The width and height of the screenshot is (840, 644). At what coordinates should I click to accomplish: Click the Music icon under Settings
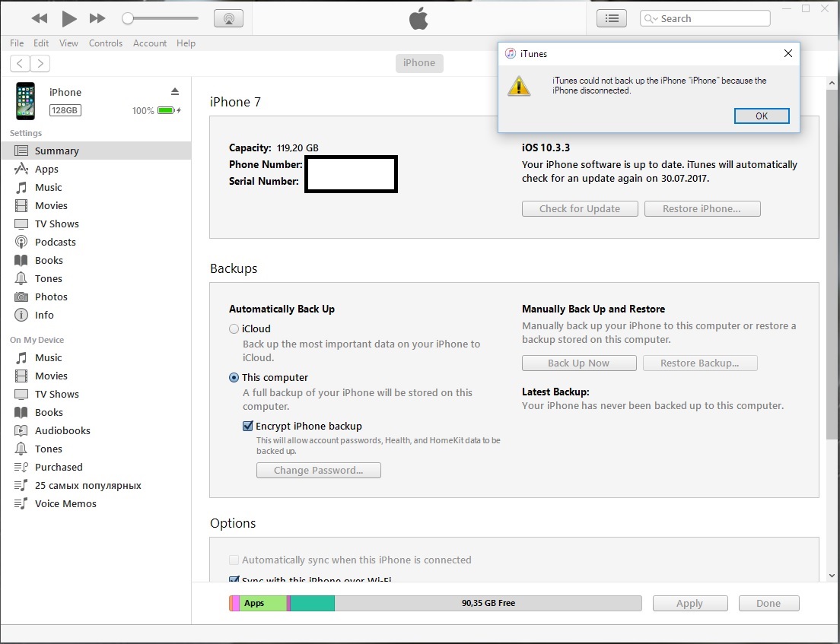tap(21, 187)
